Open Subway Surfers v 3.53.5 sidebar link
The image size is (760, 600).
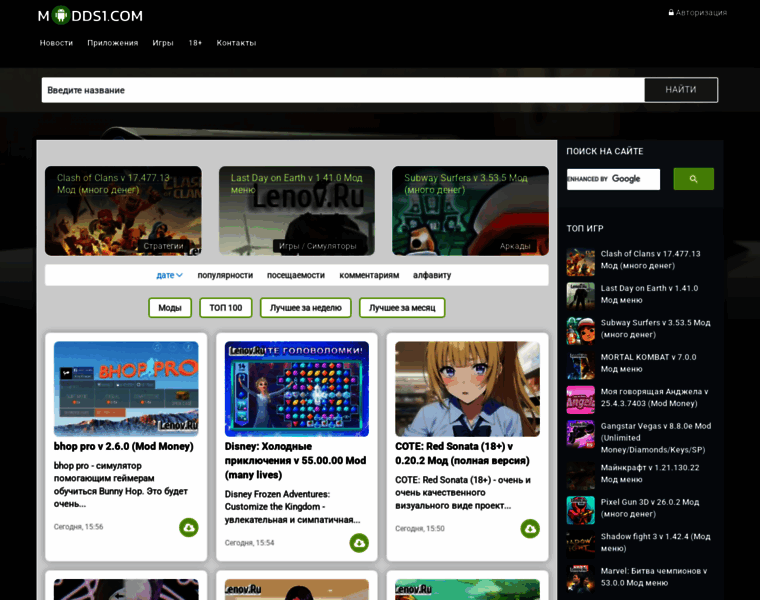(655, 329)
